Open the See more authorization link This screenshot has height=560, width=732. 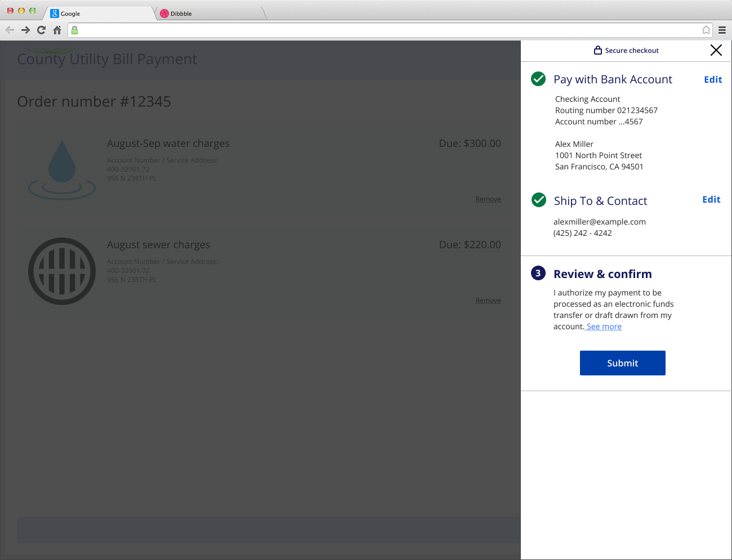[x=604, y=326]
